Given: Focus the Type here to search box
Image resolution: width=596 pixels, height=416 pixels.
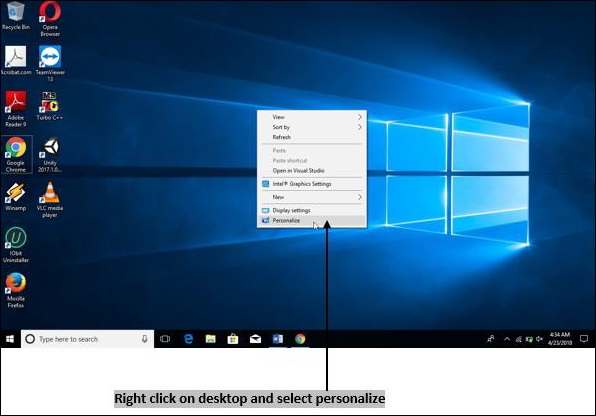Looking at the screenshot, I should point(87,339).
